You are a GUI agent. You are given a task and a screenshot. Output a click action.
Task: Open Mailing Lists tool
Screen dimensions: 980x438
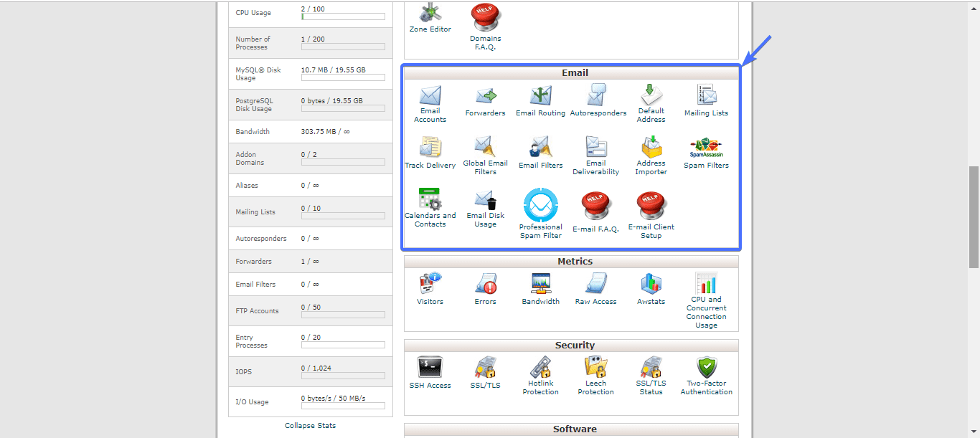point(706,100)
